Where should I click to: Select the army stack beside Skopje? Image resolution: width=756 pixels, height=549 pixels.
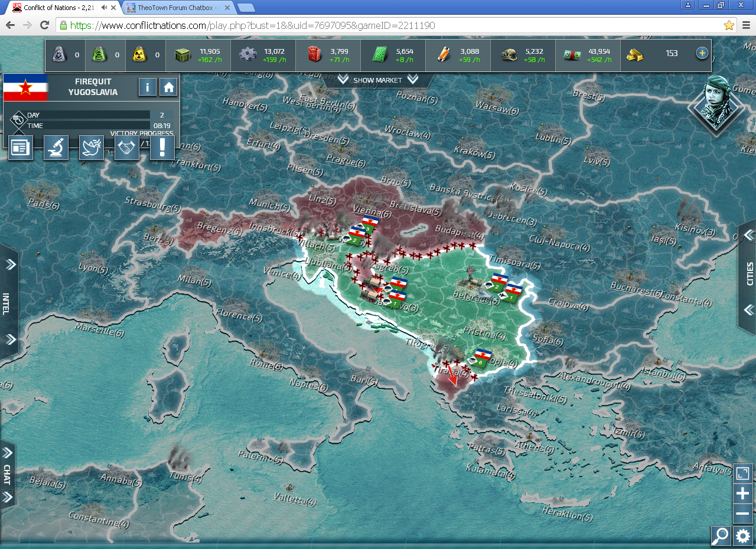[x=480, y=358]
